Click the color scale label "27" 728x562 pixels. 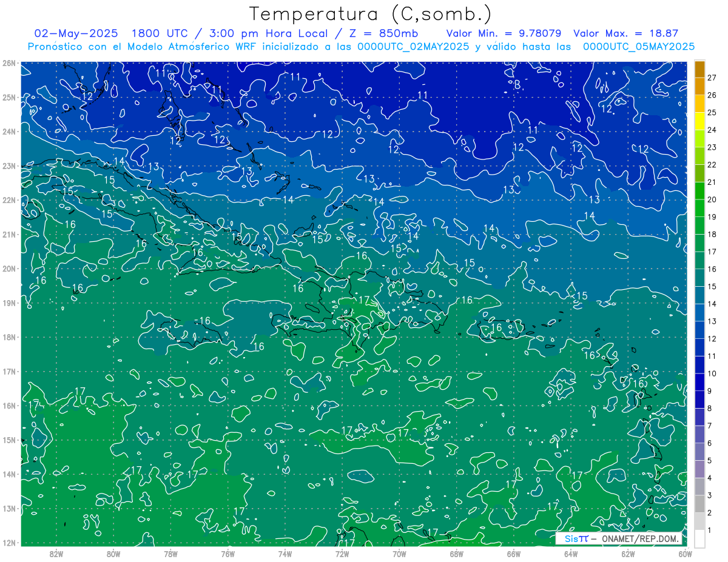click(x=712, y=78)
